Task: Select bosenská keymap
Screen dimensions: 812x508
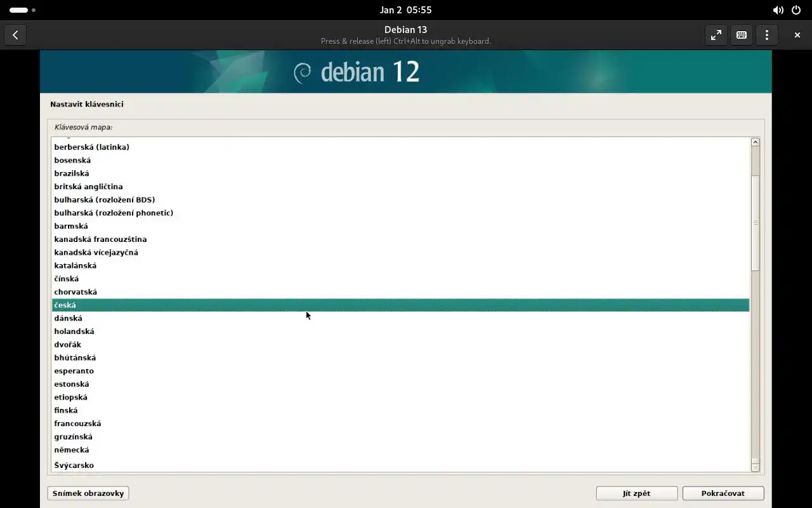Action: [x=400, y=160]
